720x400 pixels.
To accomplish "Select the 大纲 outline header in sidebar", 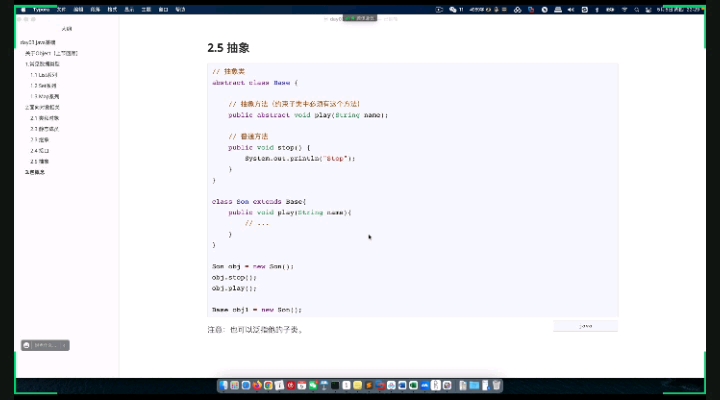I will 67,28.
